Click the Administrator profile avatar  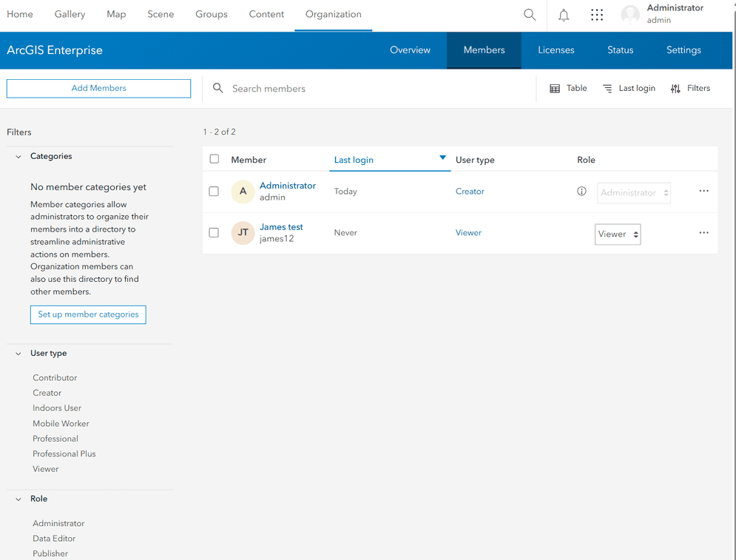[x=630, y=15]
